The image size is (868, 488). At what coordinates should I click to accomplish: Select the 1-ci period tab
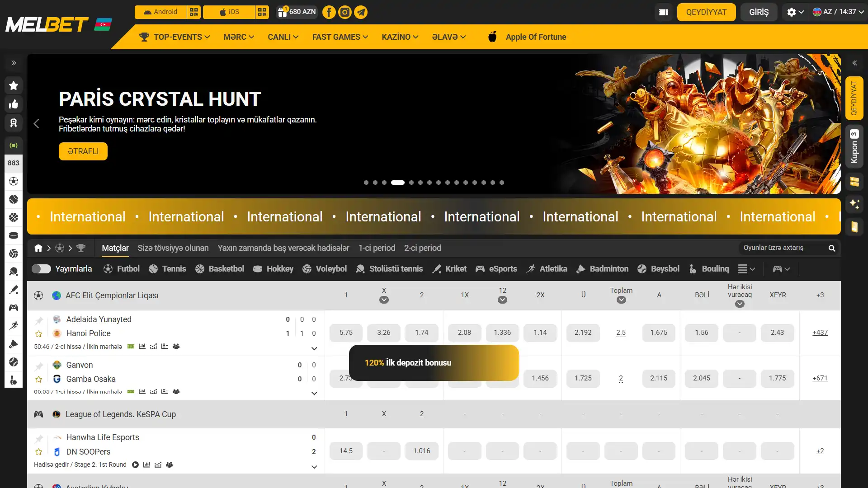377,248
